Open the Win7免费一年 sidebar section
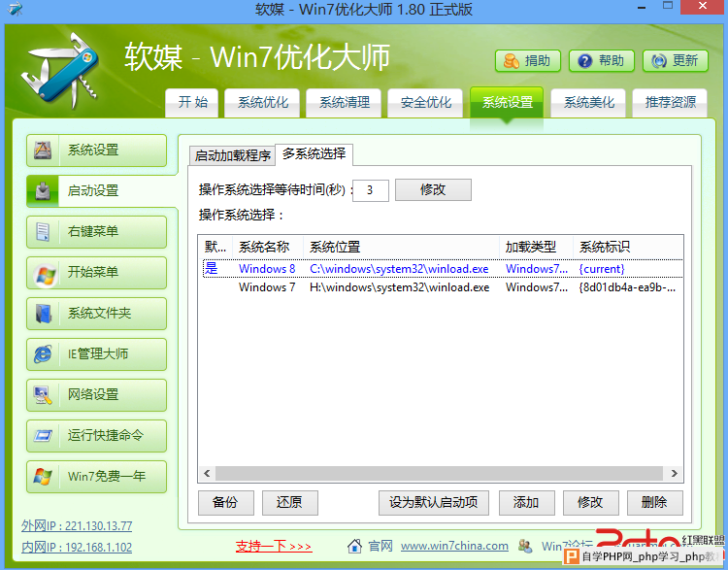This screenshot has width=728, height=570. coord(96,477)
